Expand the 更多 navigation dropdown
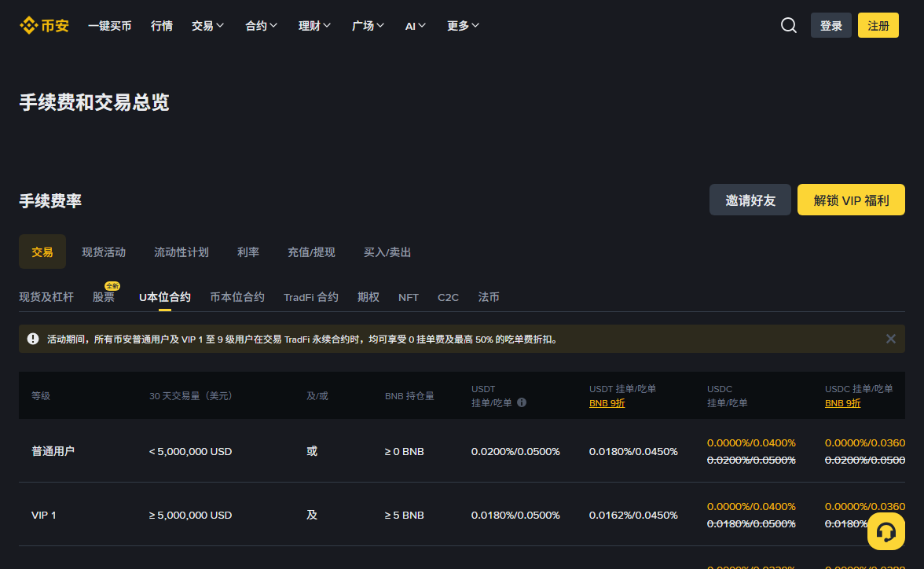This screenshot has height=569, width=924. coord(463,26)
